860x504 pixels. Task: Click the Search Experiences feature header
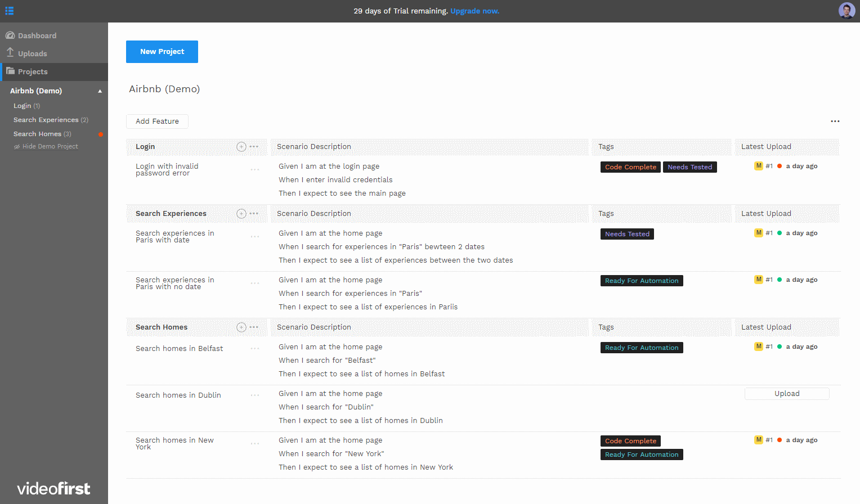click(171, 214)
